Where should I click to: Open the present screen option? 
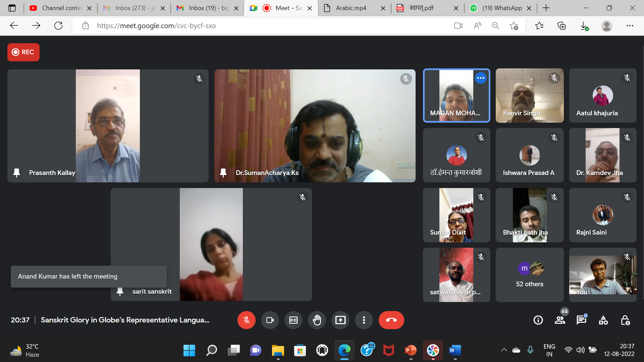(340, 320)
